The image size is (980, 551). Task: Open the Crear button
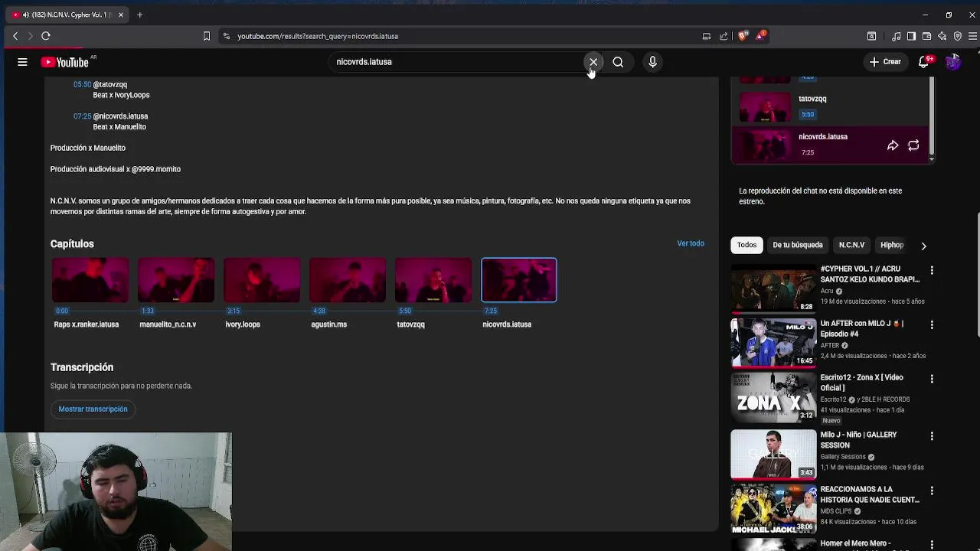click(885, 62)
